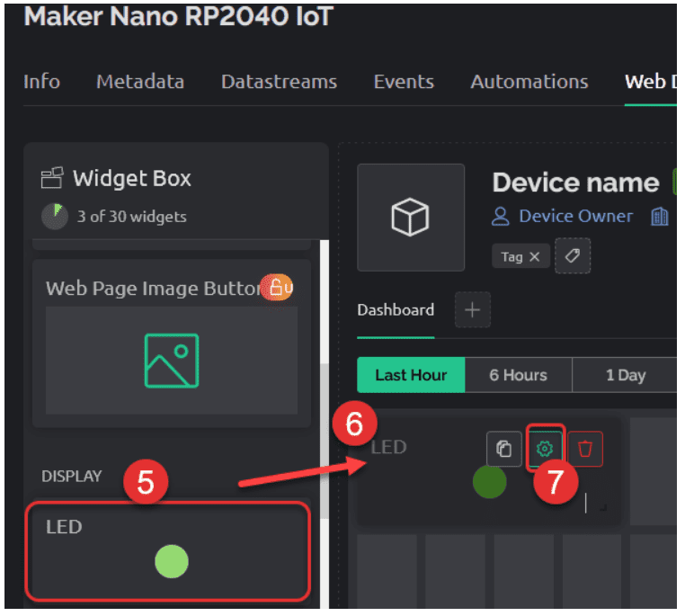The height and width of the screenshot is (616, 685).
Task: Select the Last Hour time range
Action: click(x=411, y=375)
